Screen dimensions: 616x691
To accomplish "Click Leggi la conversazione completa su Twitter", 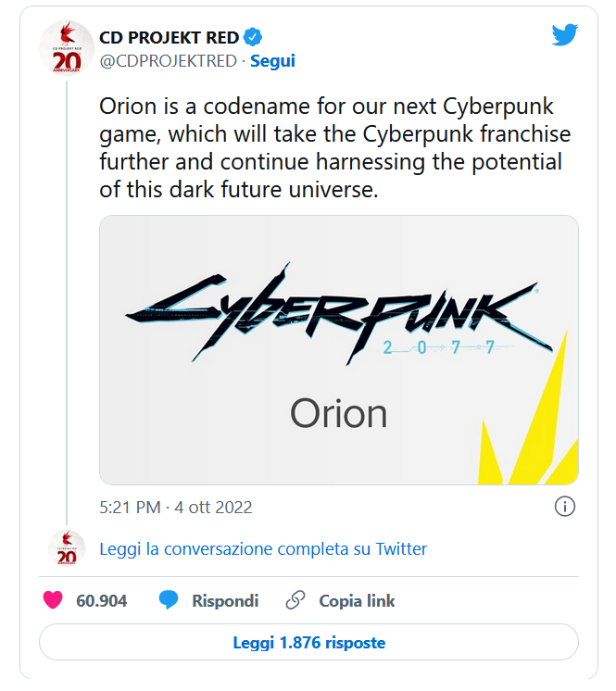I will point(263,549).
